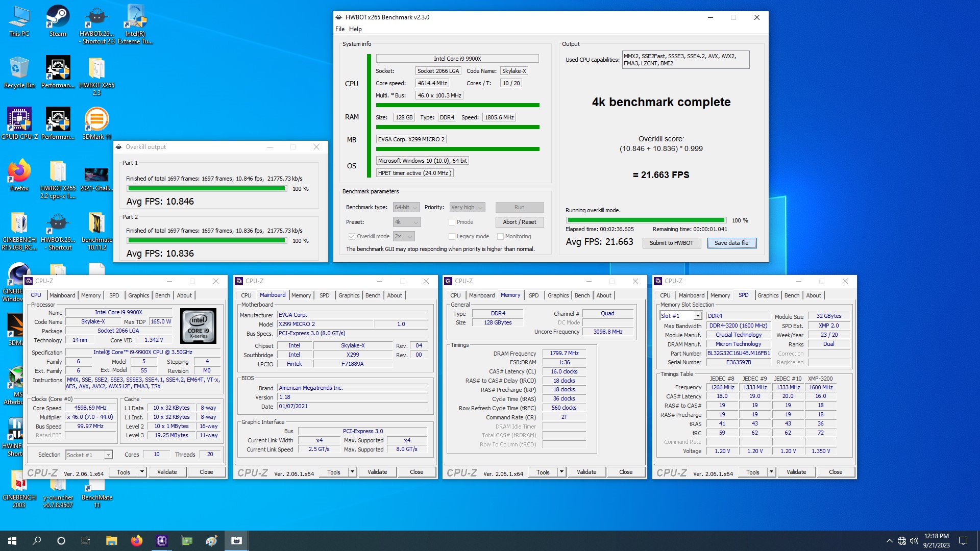This screenshot has width=980, height=551.
Task: Click Validate in first CPU-Z window
Action: pos(167,472)
